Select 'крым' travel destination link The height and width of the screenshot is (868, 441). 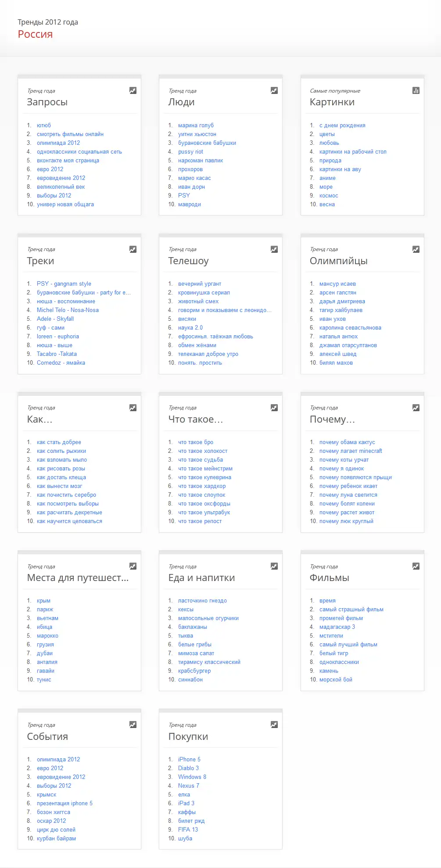43,600
